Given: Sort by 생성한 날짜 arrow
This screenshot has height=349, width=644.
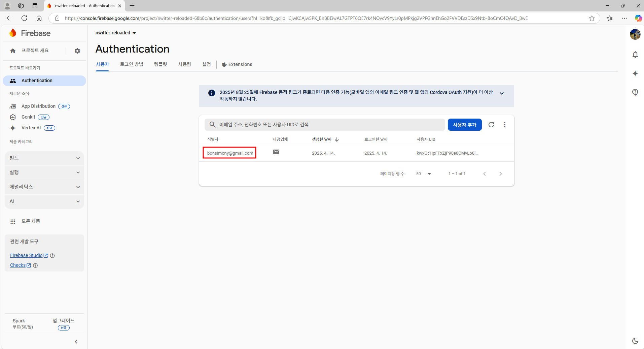Looking at the screenshot, I should click(x=337, y=139).
